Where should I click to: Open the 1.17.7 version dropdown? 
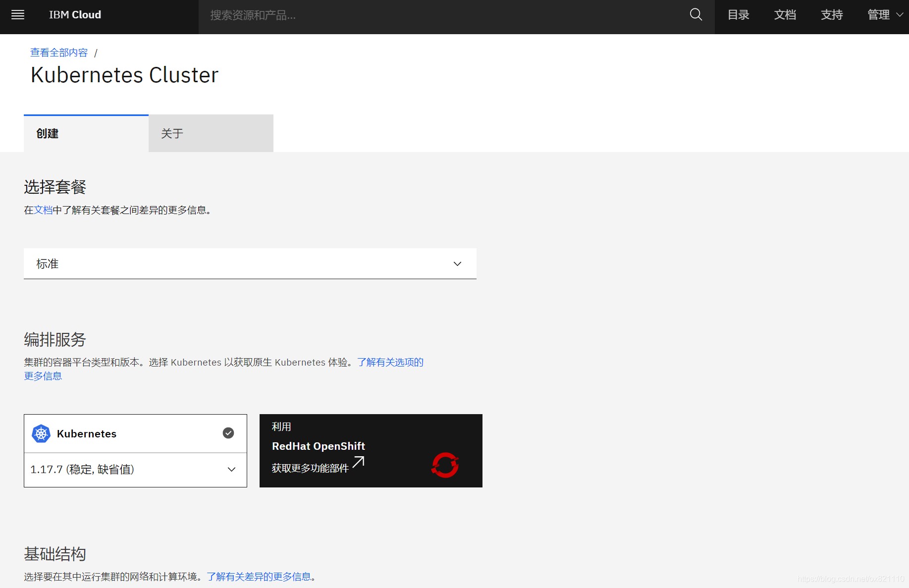tap(135, 470)
